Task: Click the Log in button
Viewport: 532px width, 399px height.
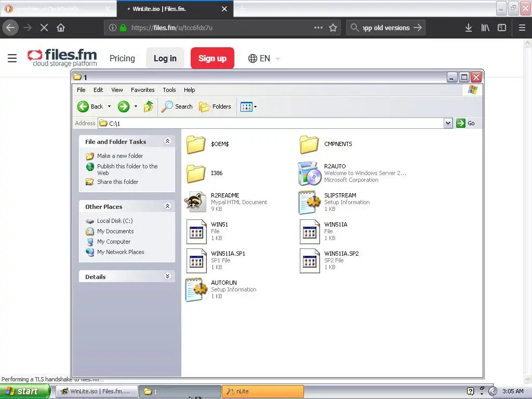Action: [165, 58]
